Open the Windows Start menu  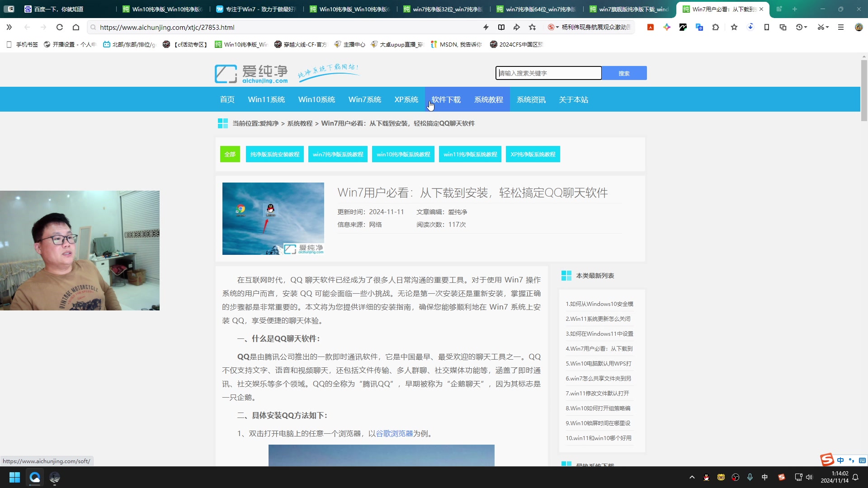click(14, 477)
